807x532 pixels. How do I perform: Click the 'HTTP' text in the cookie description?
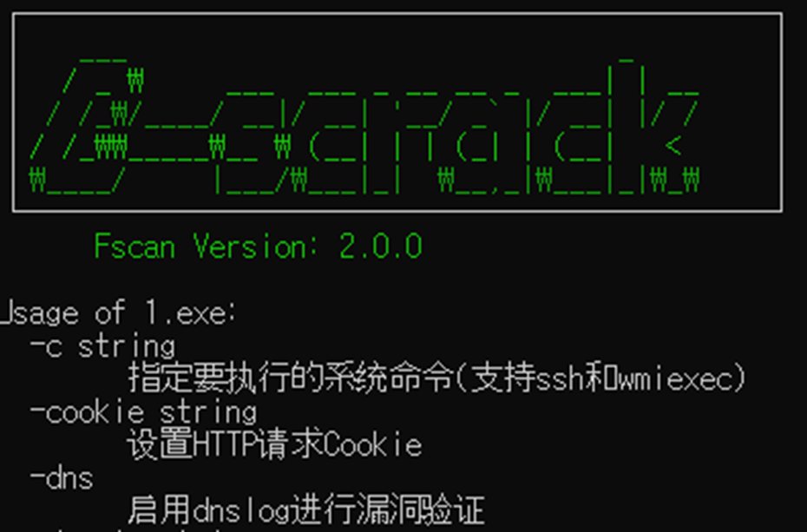225,444
